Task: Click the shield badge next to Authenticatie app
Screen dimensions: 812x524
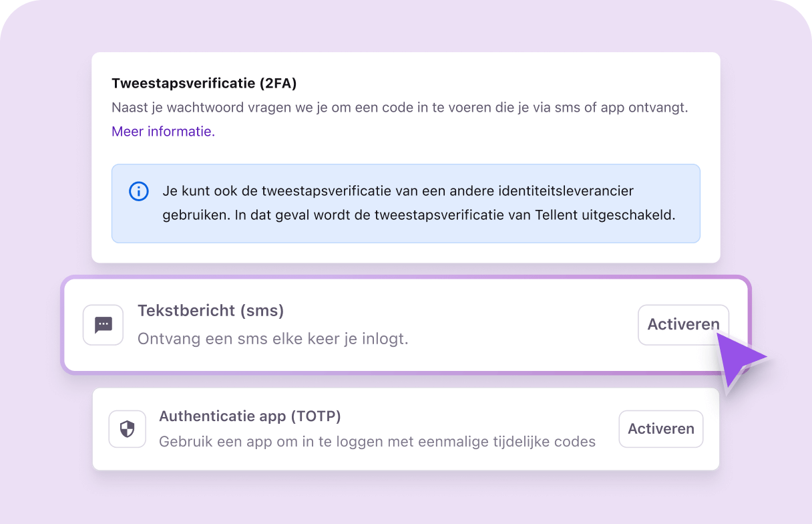Action: tap(127, 429)
